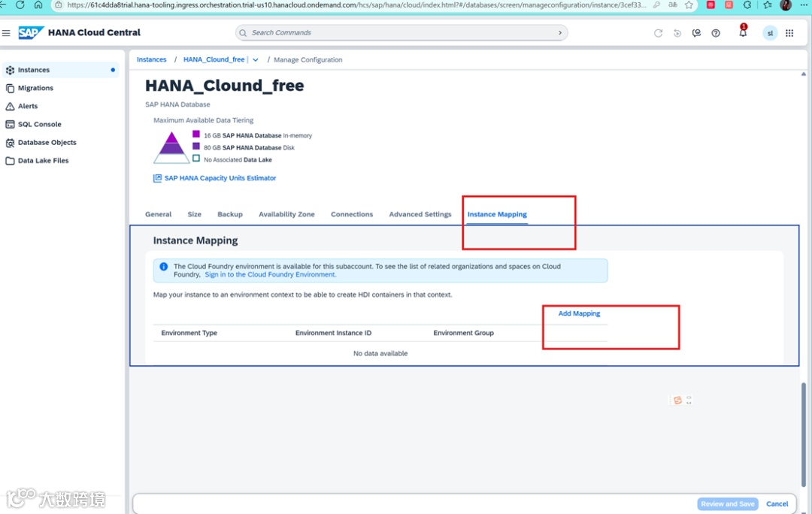This screenshot has width=812, height=514.
Task: Open the product switcher grid icon
Action: click(x=789, y=33)
